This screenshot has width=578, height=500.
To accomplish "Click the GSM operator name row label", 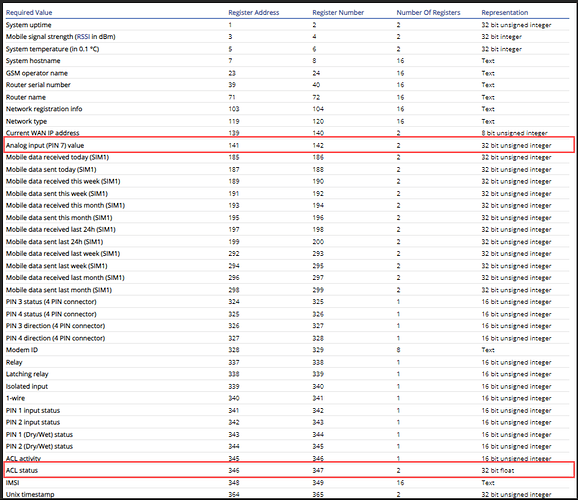I will [36, 73].
